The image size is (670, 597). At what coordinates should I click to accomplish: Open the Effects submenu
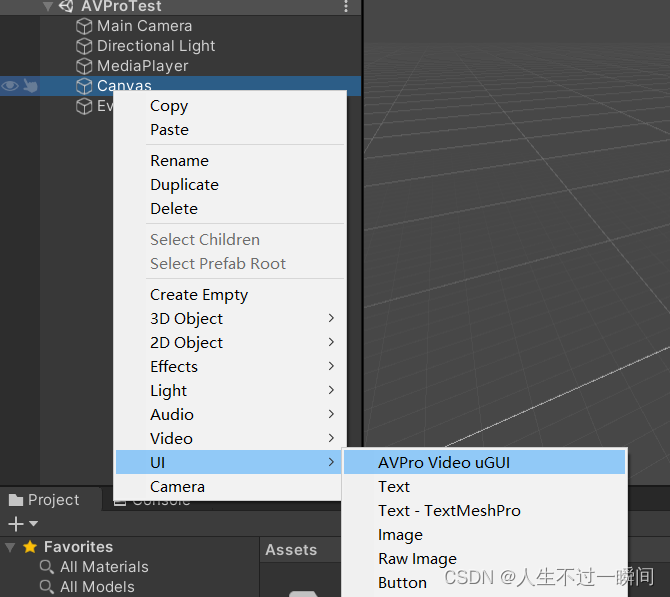pyautogui.click(x=230, y=367)
